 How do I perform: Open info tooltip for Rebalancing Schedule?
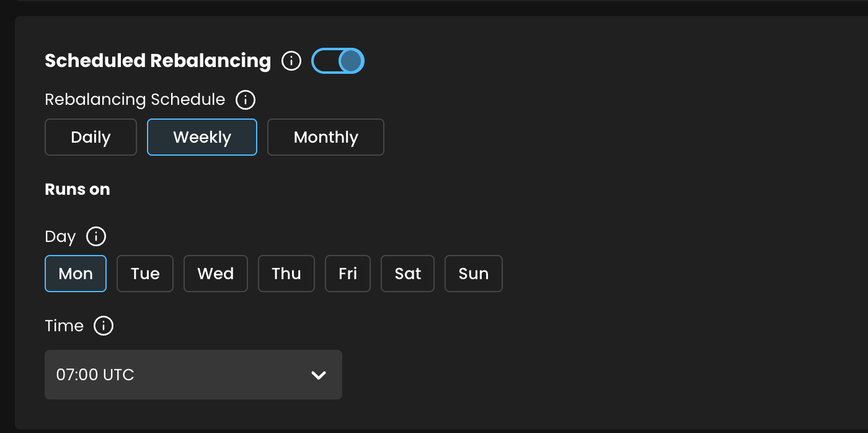click(246, 99)
